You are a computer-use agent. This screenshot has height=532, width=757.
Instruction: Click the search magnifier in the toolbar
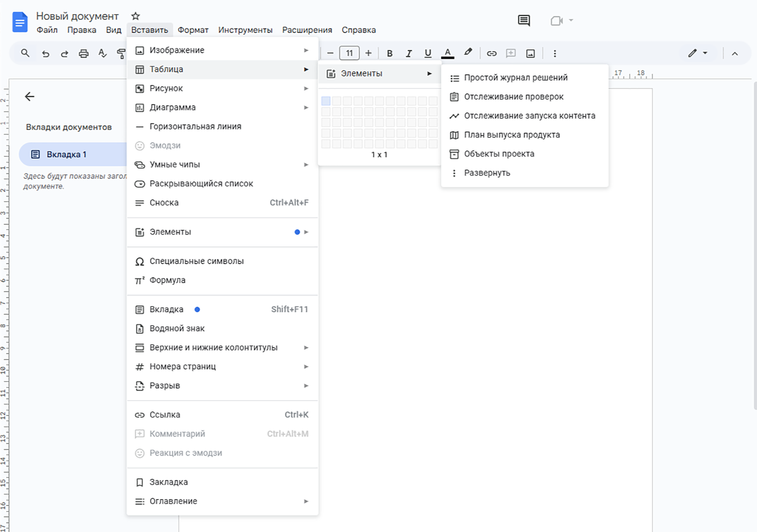tap(25, 53)
